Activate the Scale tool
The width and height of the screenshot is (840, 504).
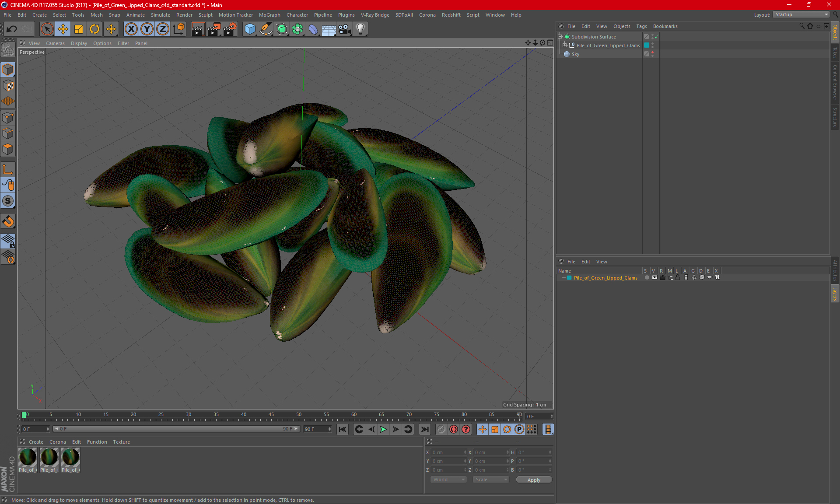(x=79, y=29)
